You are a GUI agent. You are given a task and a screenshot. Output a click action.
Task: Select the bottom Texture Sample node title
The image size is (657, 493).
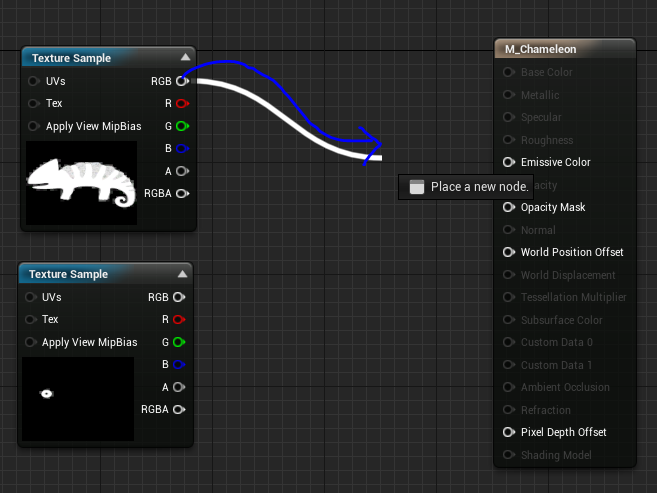point(68,274)
